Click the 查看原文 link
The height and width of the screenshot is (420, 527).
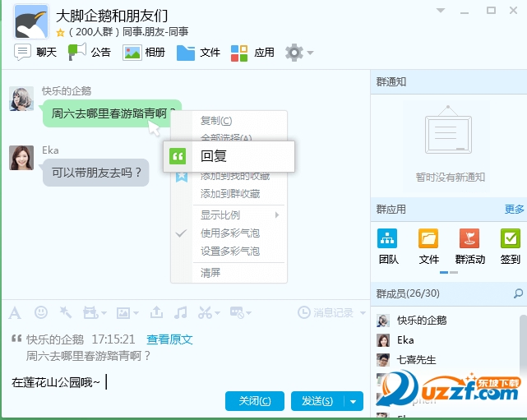pos(169,339)
